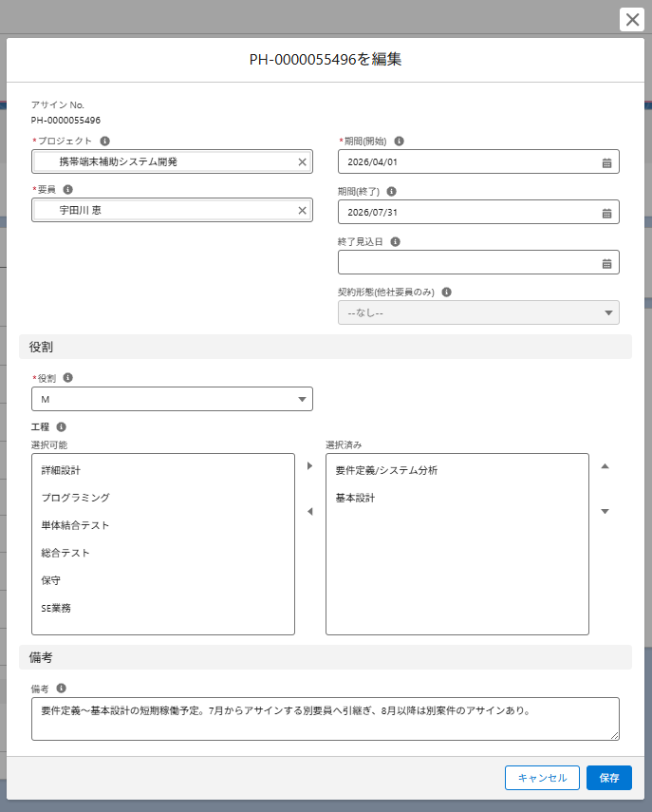This screenshot has width=652, height=812.
Task: Move selected item to 選択済み list
Action: 309,466
